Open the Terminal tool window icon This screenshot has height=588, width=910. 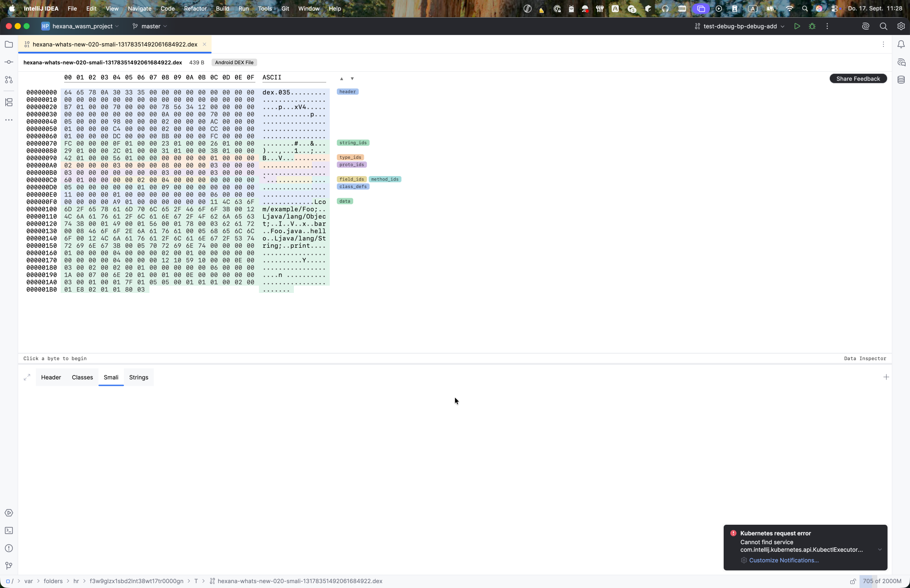(9, 530)
